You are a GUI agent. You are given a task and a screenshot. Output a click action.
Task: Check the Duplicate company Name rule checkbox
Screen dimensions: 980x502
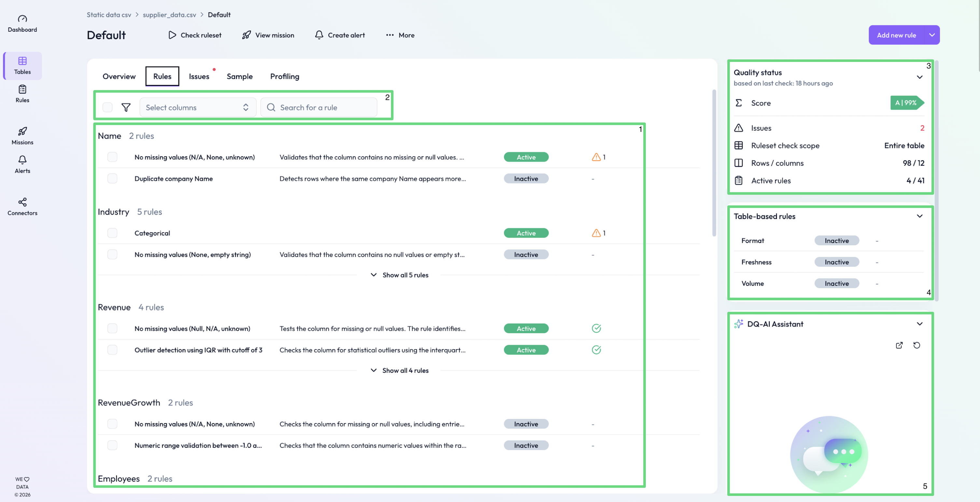coord(112,179)
